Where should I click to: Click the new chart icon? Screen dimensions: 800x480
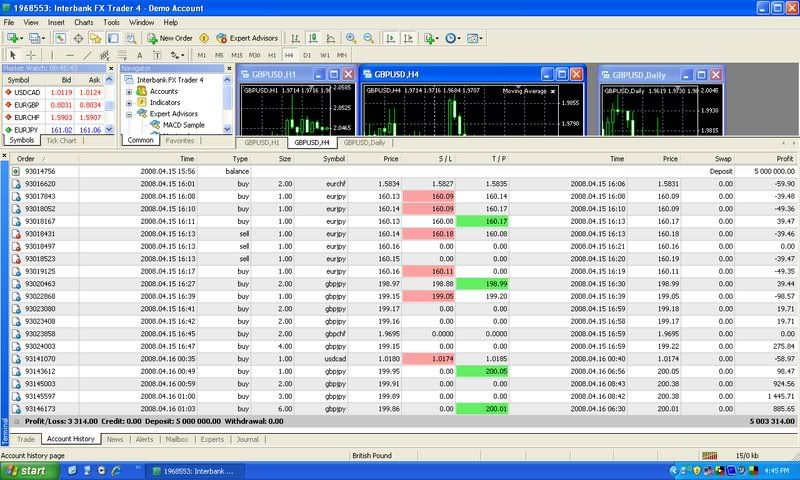[x=14, y=38]
